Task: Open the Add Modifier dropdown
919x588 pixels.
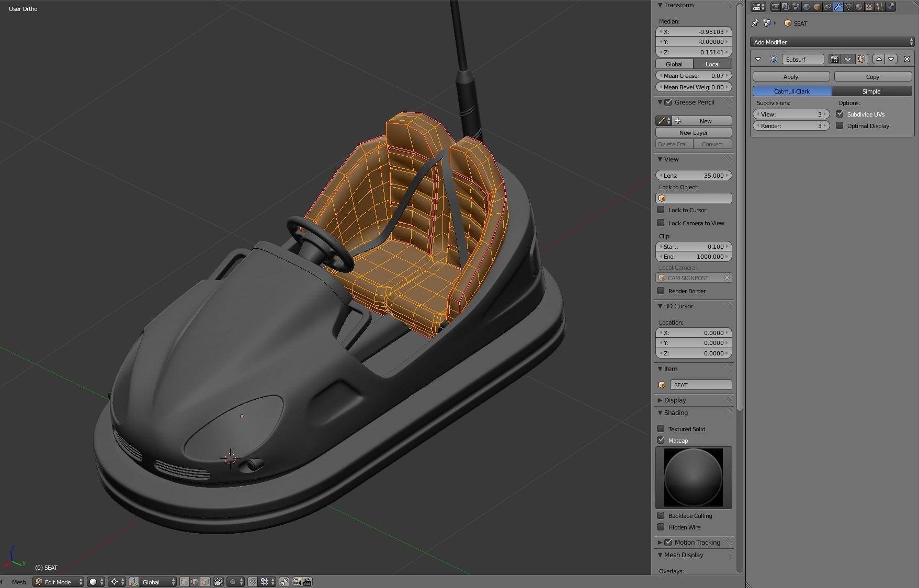Action: coord(832,42)
